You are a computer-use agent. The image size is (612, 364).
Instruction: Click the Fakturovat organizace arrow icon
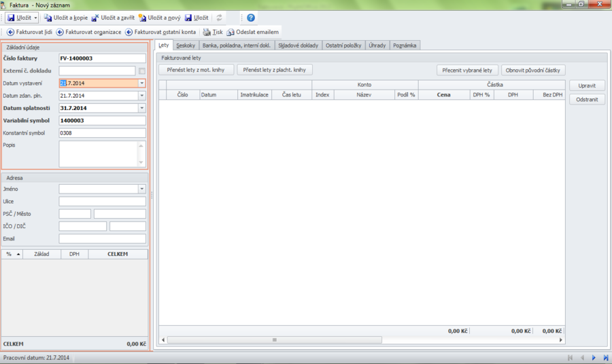coord(60,32)
